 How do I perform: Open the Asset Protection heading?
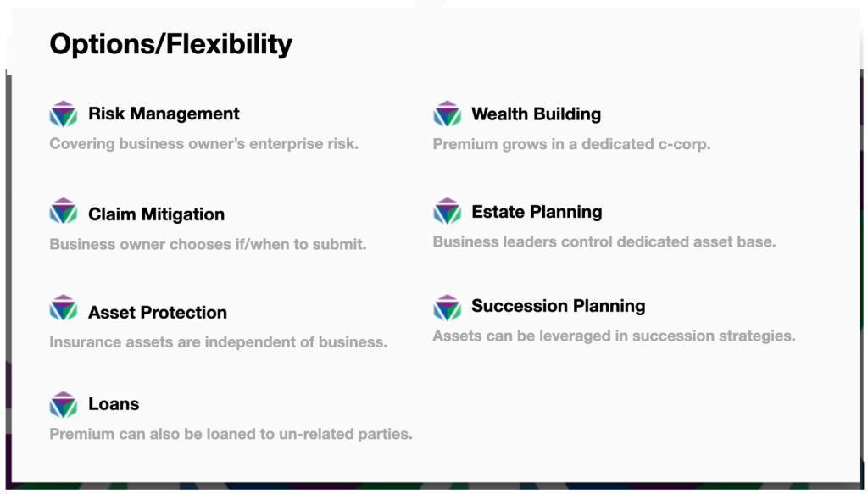point(158,313)
